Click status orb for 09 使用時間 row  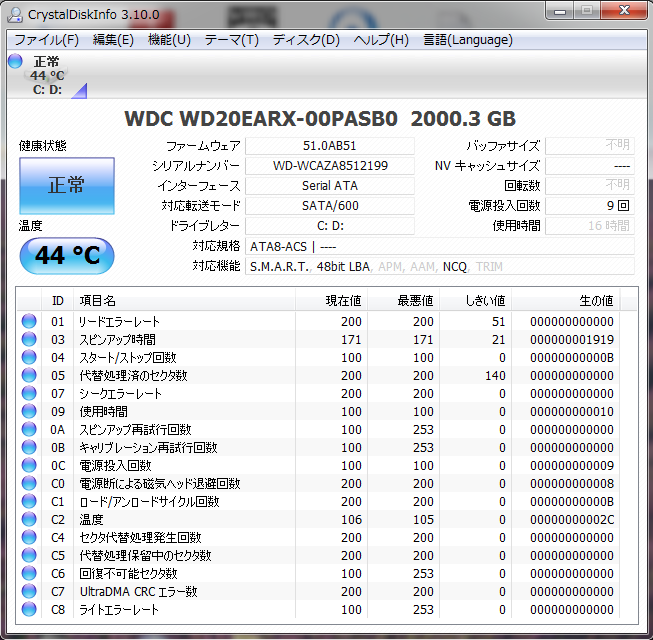click(x=29, y=411)
